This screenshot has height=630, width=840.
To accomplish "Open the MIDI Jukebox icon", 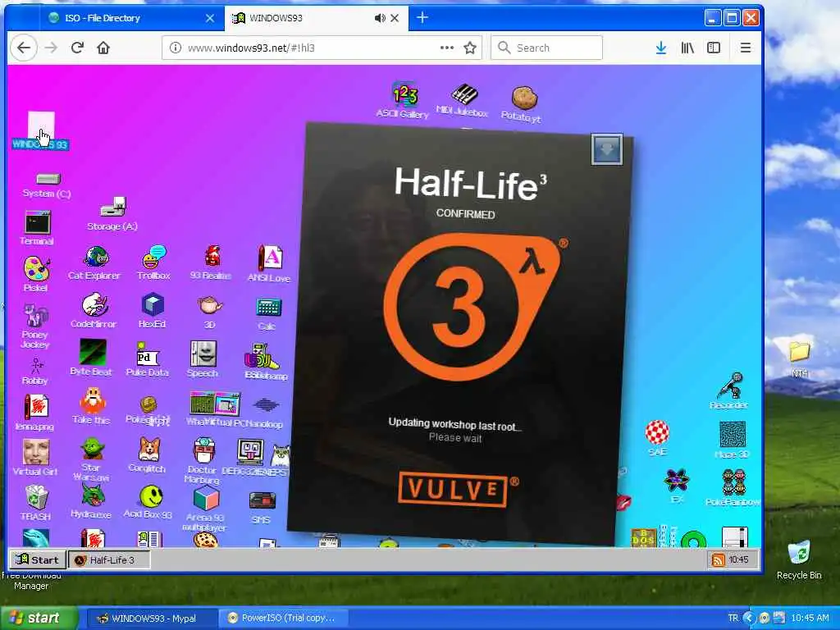I will pyautogui.click(x=463, y=100).
